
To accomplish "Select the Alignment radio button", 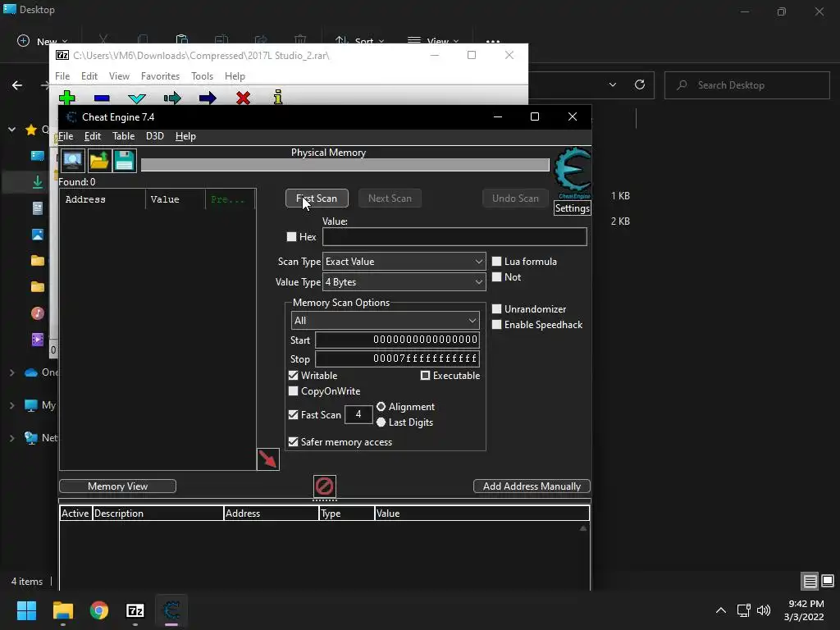I will (381, 407).
